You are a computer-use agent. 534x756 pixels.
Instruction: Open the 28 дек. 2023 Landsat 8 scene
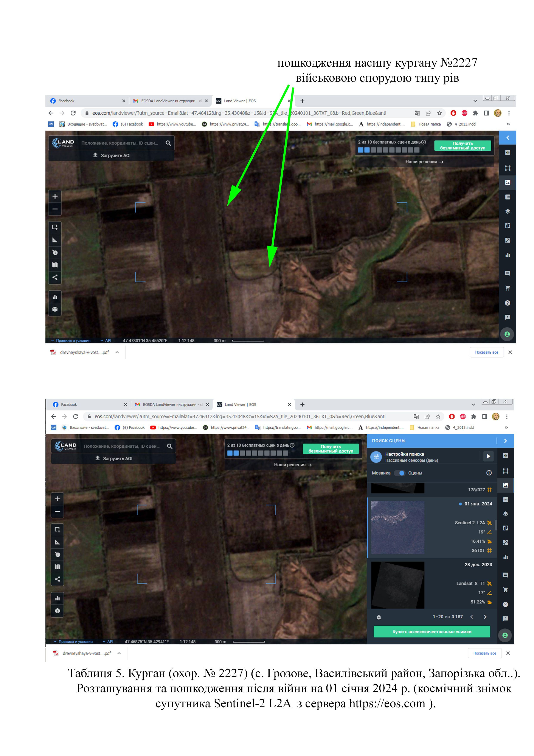[397, 585]
